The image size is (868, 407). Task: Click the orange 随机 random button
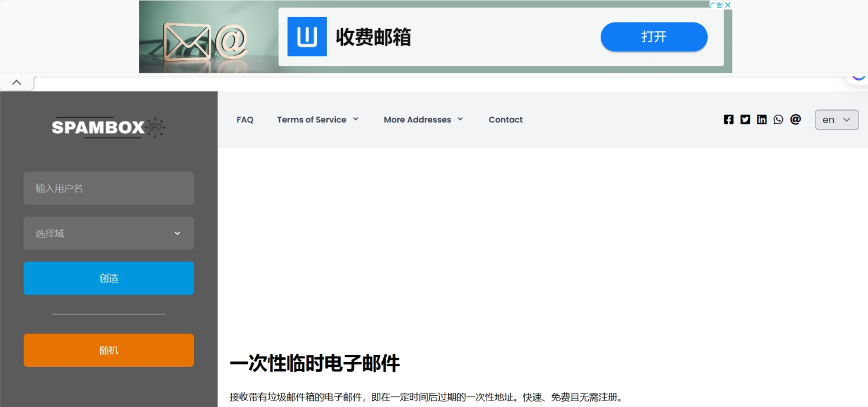point(109,350)
